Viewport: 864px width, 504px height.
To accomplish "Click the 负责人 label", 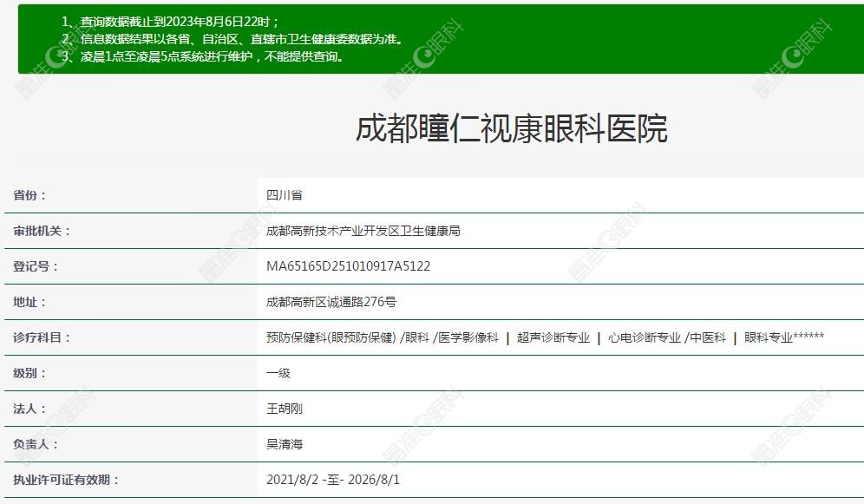I will tap(36, 444).
